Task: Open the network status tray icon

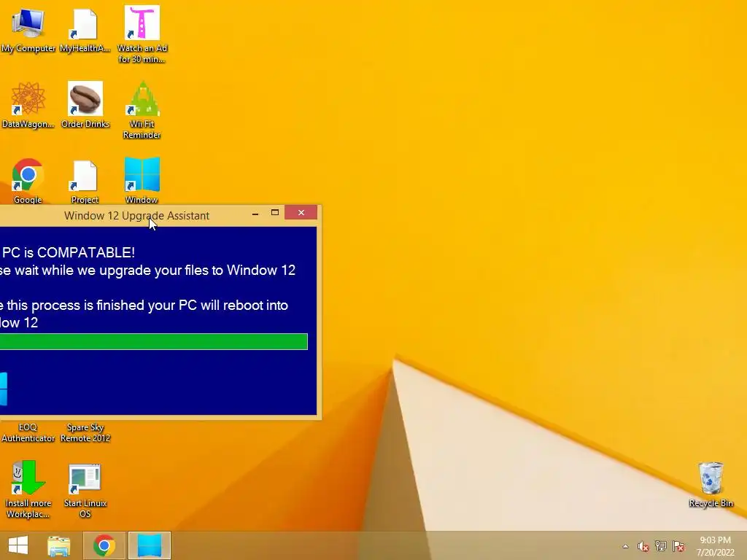Action: point(661,546)
